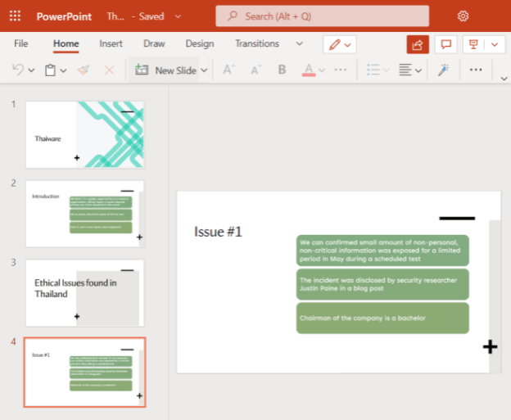Click the bullets list icon

(x=373, y=70)
